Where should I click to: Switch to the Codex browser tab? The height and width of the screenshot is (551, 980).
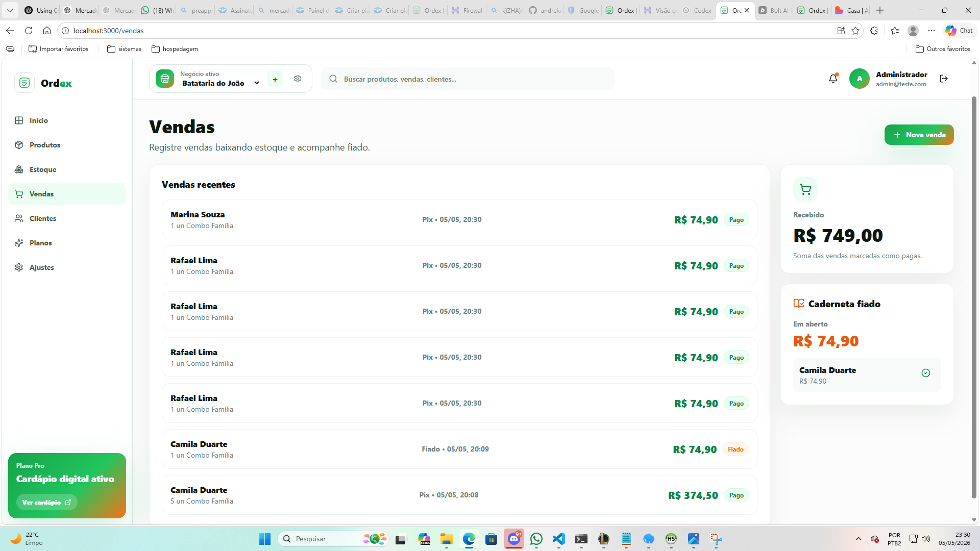(x=698, y=10)
